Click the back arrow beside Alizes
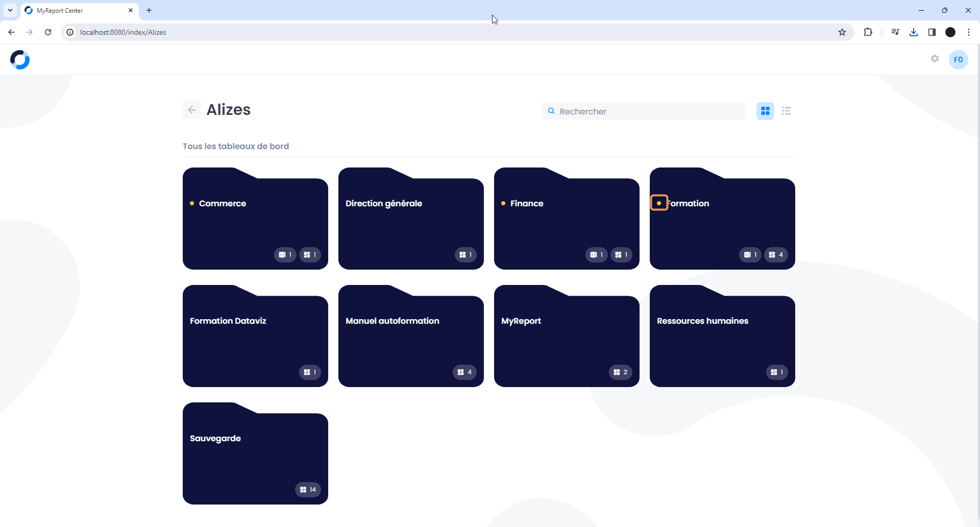Image resolution: width=980 pixels, height=527 pixels. [192, 110]
